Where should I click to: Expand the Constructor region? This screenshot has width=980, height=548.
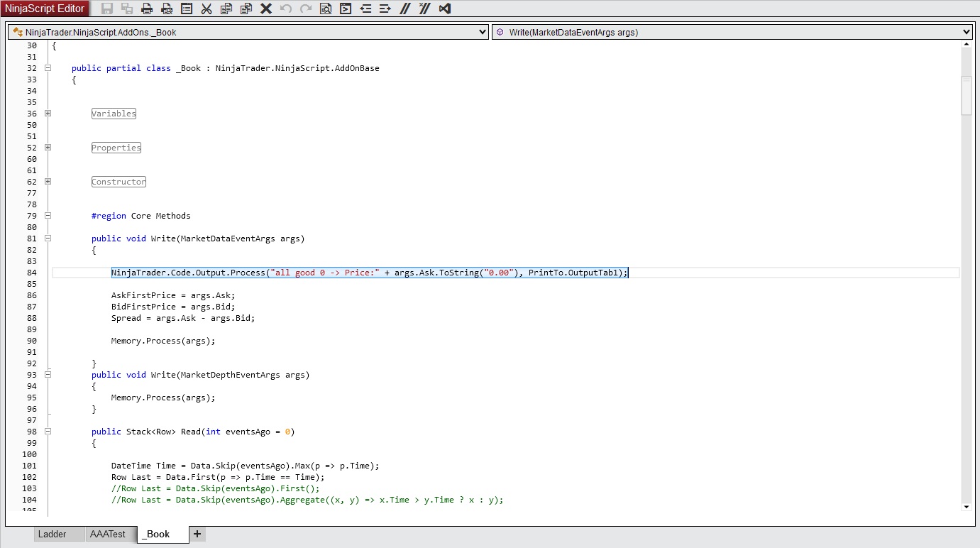tap(48, 182)
